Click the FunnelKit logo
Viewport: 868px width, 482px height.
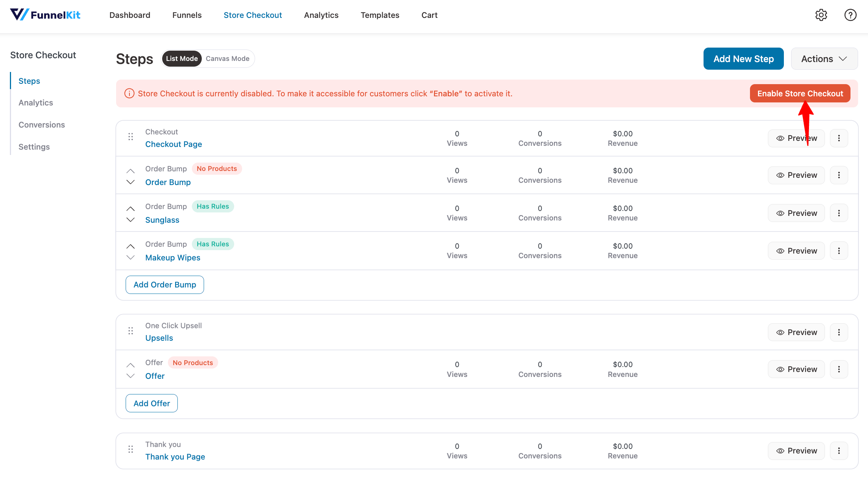coord(45,15)
